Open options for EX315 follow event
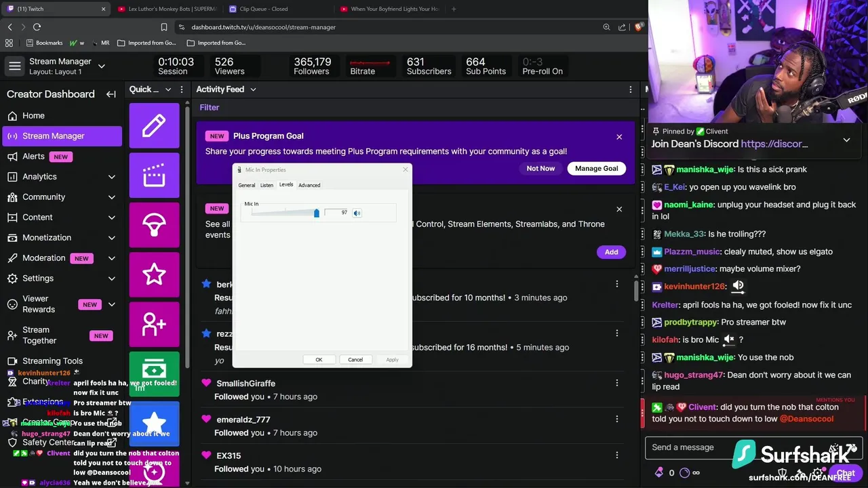Viewport: 868px width, 488px height. coord(617,455)
